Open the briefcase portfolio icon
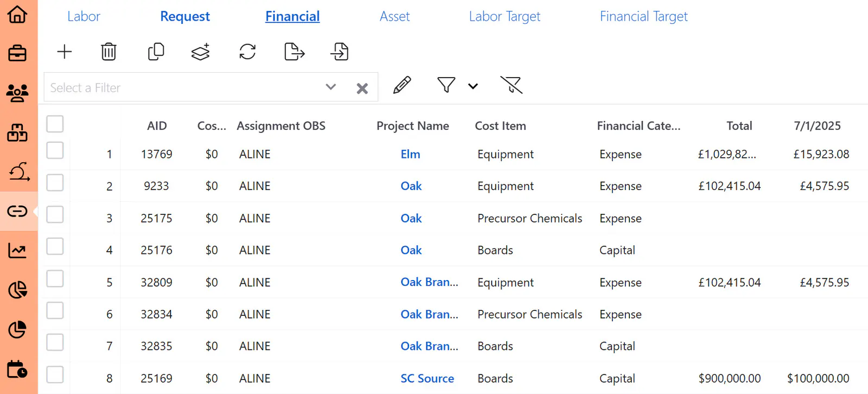This screenshot has width=868, height=394. (17, 53)
